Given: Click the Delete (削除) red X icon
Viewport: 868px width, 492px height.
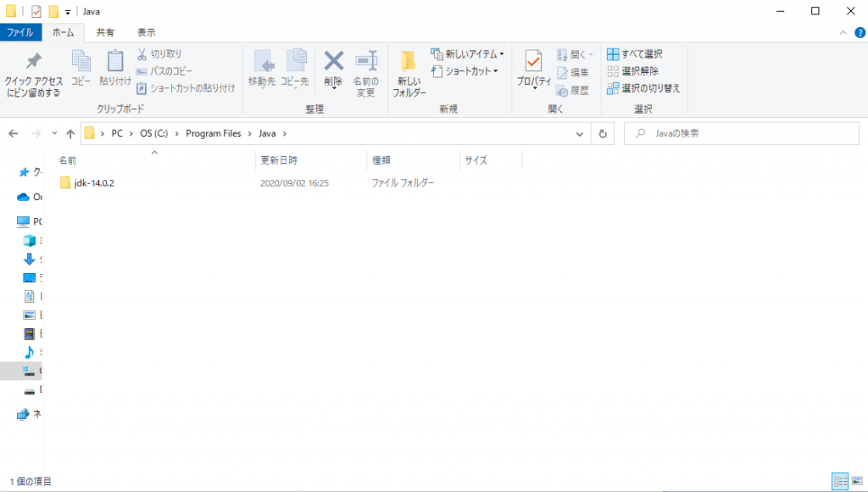Looking at the screenshot, I should coord(333,62).
